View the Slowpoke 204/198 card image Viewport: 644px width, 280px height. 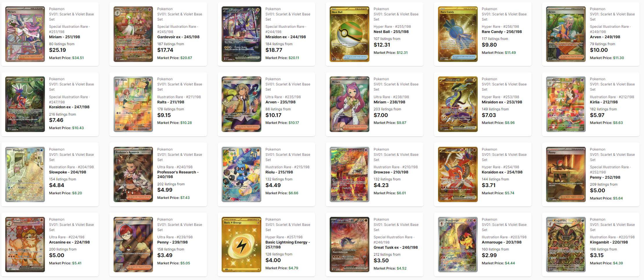pos(25,174)
